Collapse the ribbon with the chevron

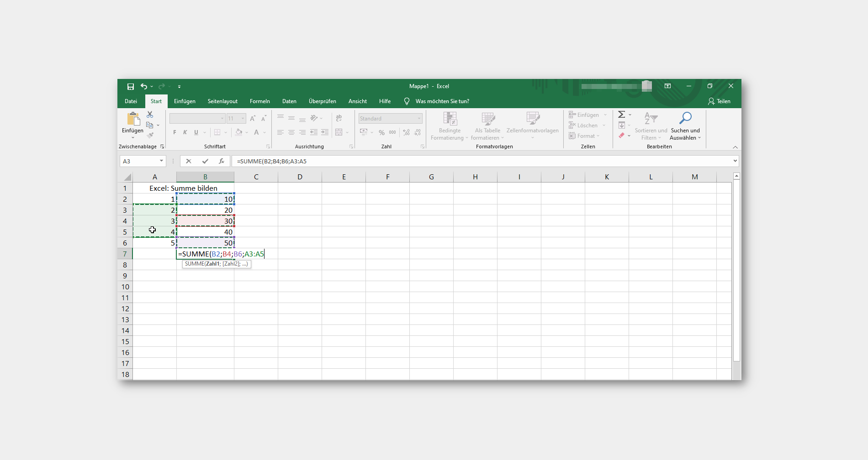click(x=735, y=147)
